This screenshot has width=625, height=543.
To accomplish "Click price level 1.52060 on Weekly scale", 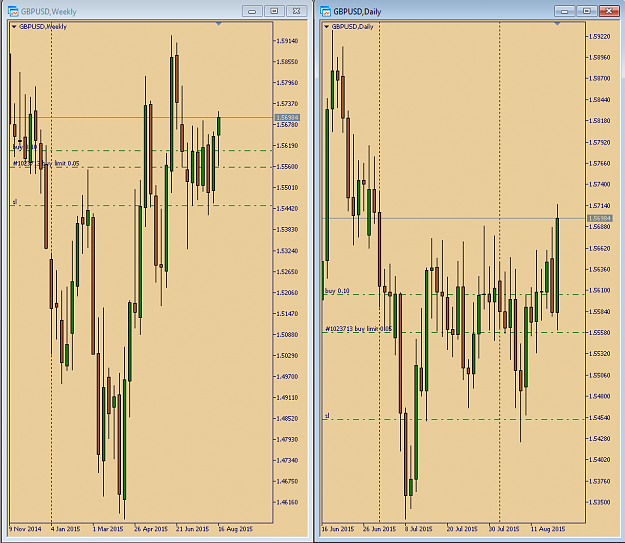I will [x=287, y=293].
